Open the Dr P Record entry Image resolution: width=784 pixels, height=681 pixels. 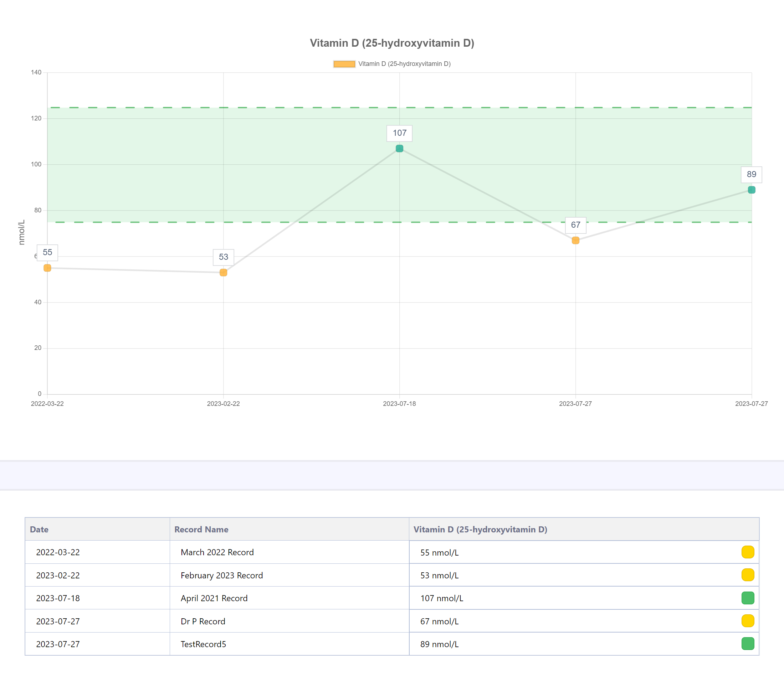(203, 621)
